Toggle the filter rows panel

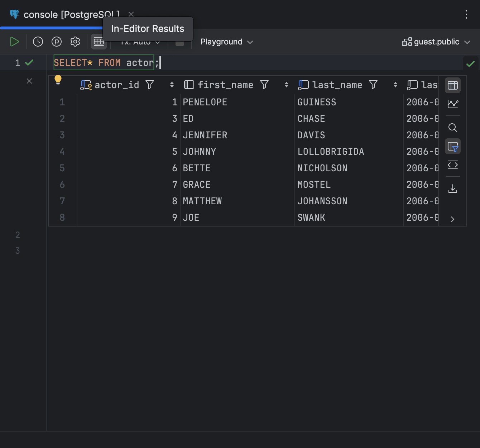(453, 146)
